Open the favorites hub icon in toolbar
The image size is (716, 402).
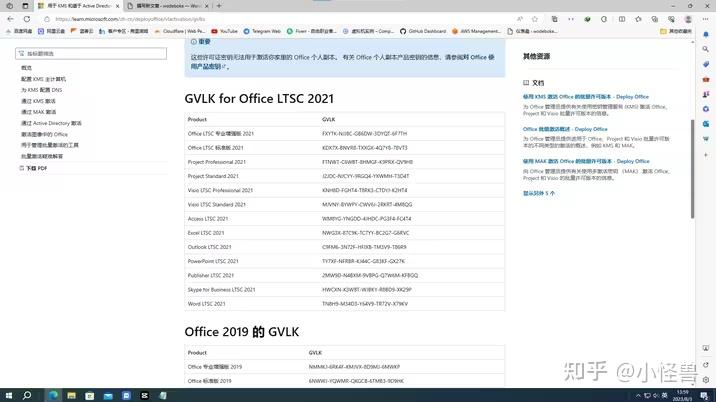(x=638, y=19)
